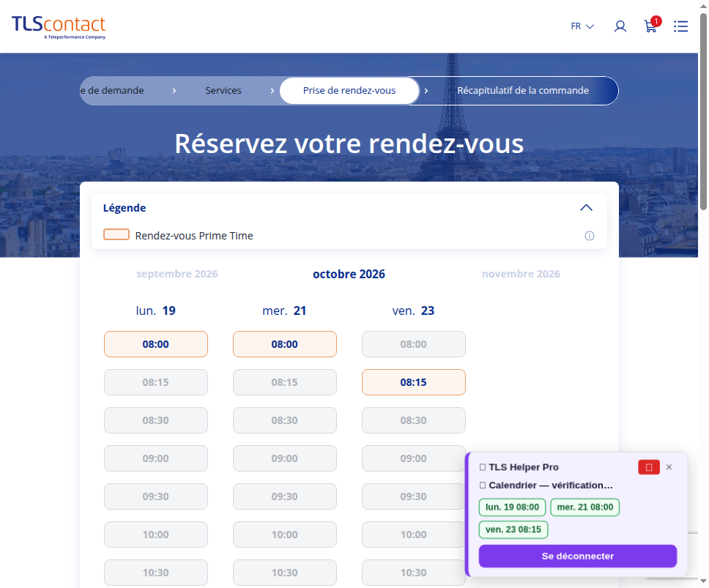Click the 09:30 slot under lun. 19
709x588 pixels.
click(156, 496)
